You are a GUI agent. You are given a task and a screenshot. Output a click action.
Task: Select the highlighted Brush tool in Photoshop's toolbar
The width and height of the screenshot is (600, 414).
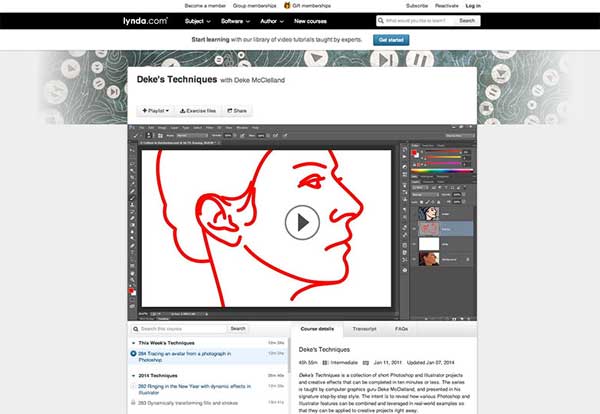(x=132, y=198)
